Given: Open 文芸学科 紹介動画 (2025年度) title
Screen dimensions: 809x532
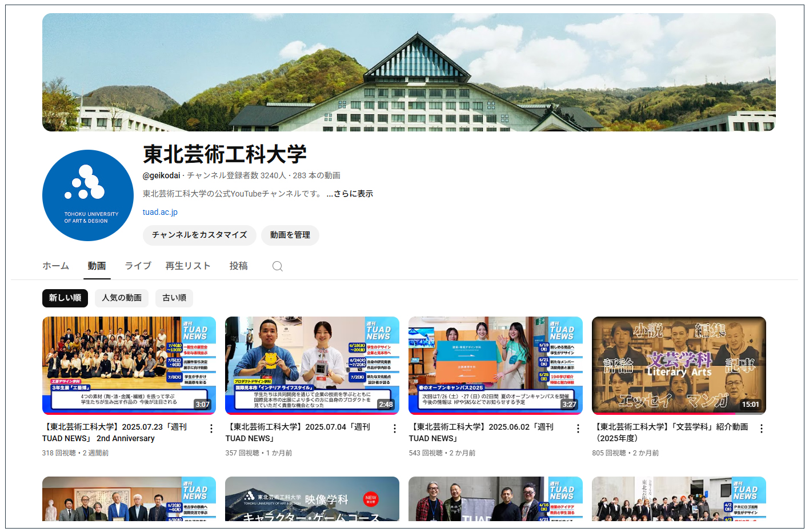Looking at the screenshot, I should [670, 433].
